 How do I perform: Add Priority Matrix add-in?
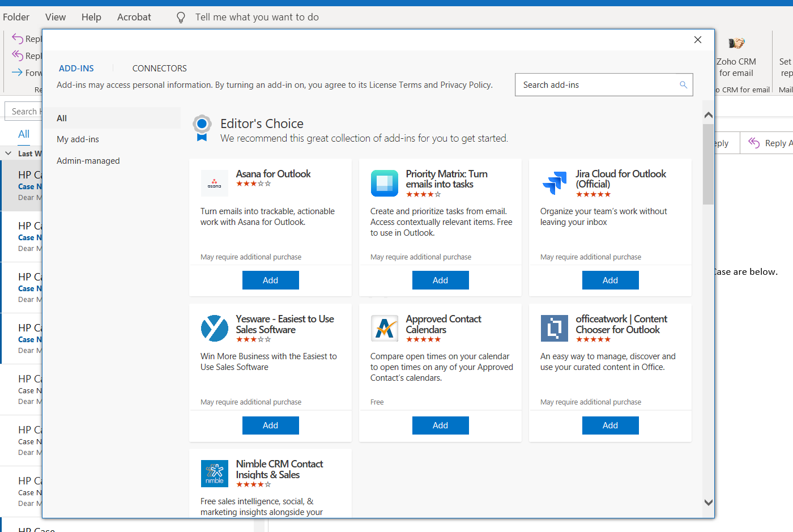pyautogui.click(x=441, y=280)
